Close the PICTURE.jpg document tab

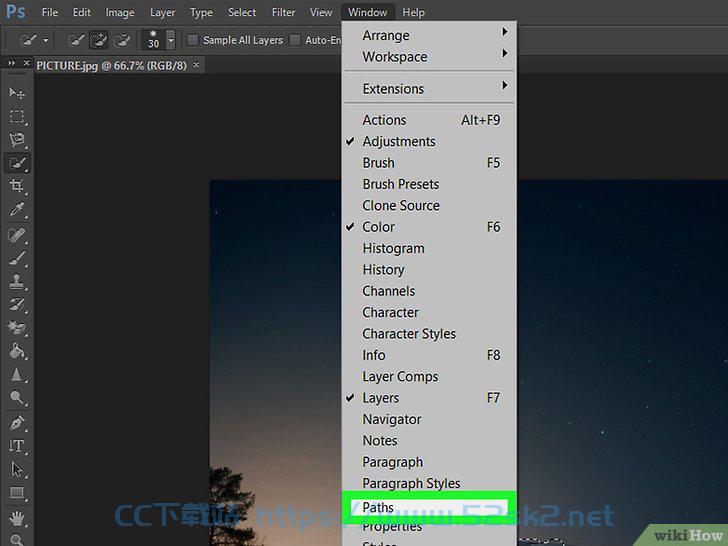tap(196, 65)
